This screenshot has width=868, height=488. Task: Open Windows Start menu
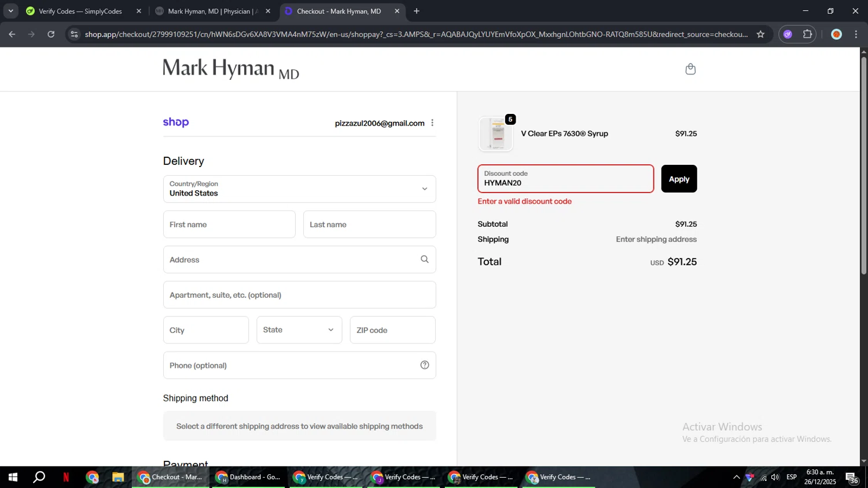pyautogui.click(x=13, y=477)
